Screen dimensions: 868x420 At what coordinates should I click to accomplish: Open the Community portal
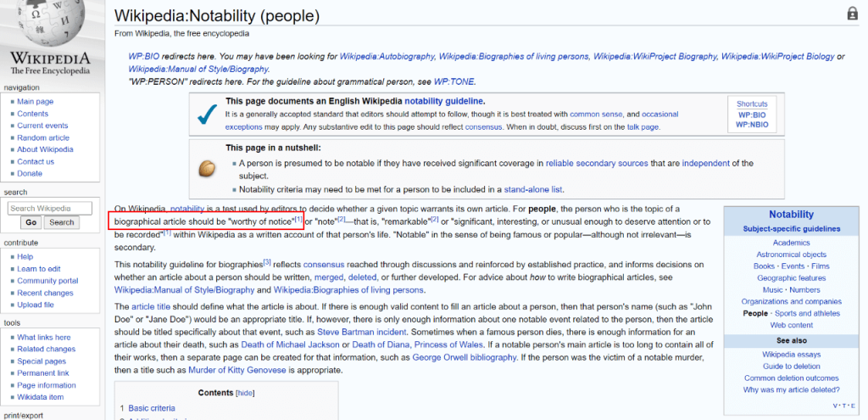[47, 280]
